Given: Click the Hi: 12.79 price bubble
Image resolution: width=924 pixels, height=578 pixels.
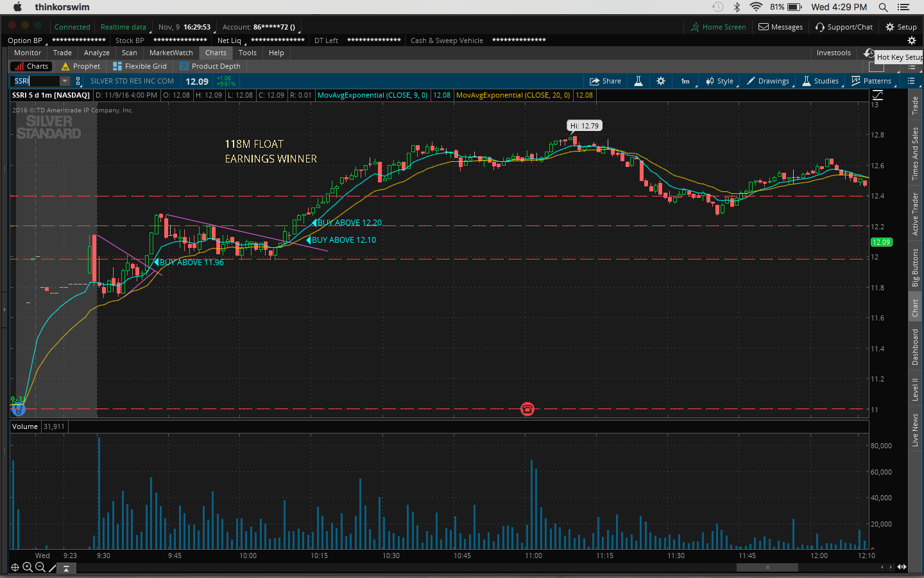Looking at the screenshot, I should tap(585, 126).
